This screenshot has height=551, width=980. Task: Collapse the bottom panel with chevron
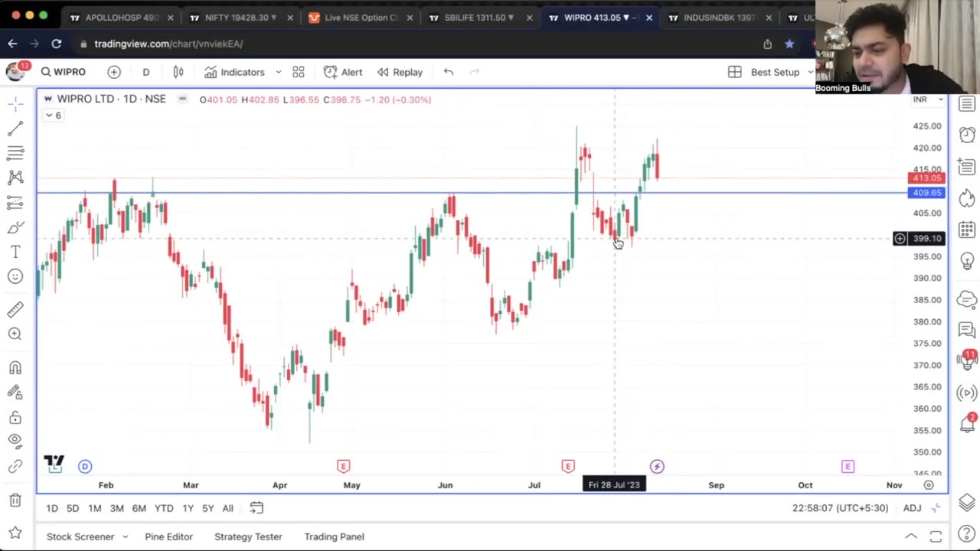(x=911, y=536)
